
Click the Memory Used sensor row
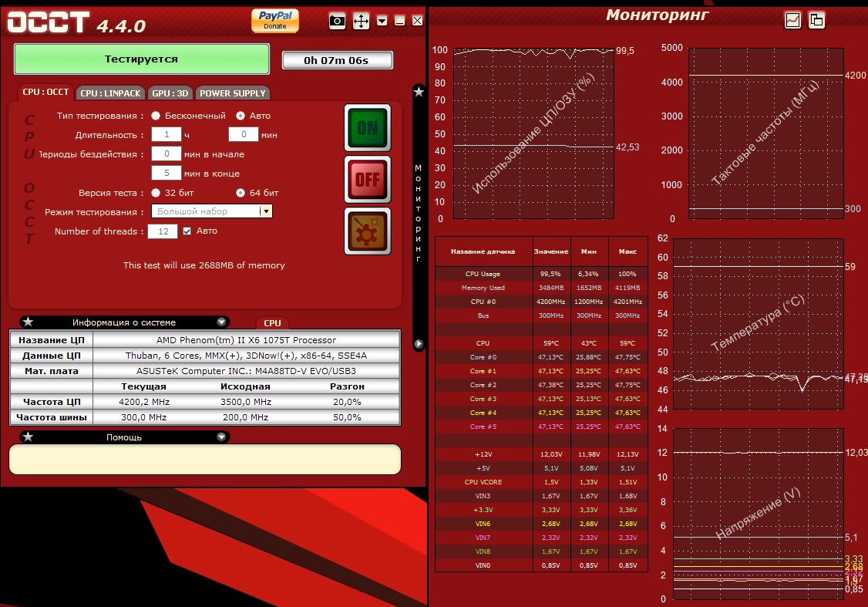pyautogui.click(x=541, y=288)
